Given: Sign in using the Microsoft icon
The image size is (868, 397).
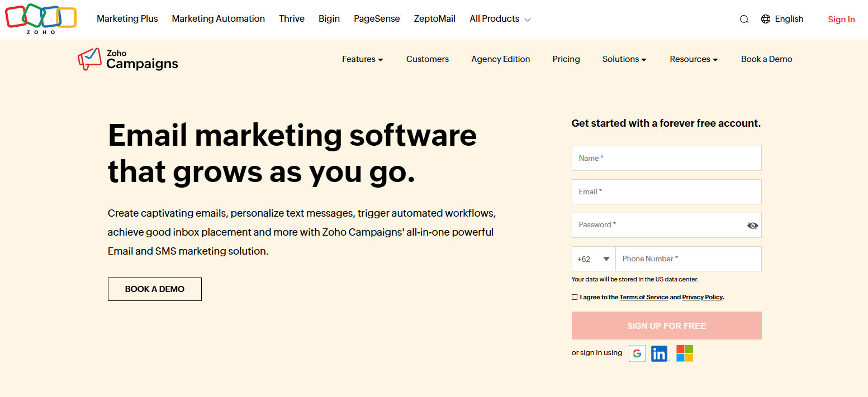Looking at the screenshot, I should point(684,353).
